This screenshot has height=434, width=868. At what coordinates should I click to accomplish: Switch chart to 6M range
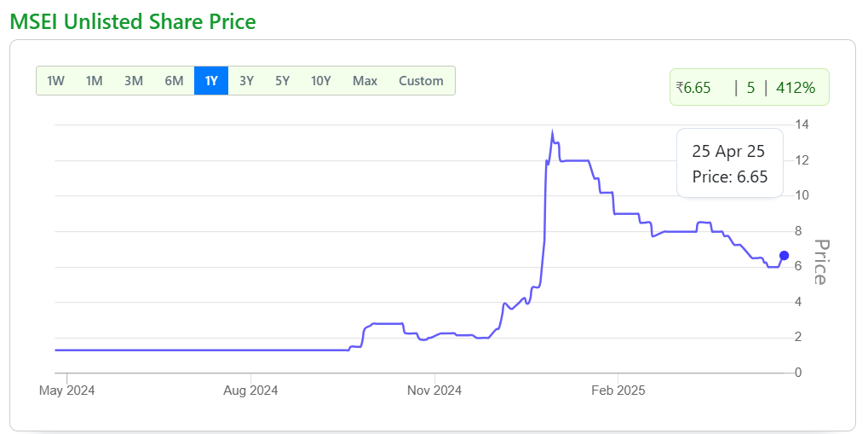click(174, 81)
